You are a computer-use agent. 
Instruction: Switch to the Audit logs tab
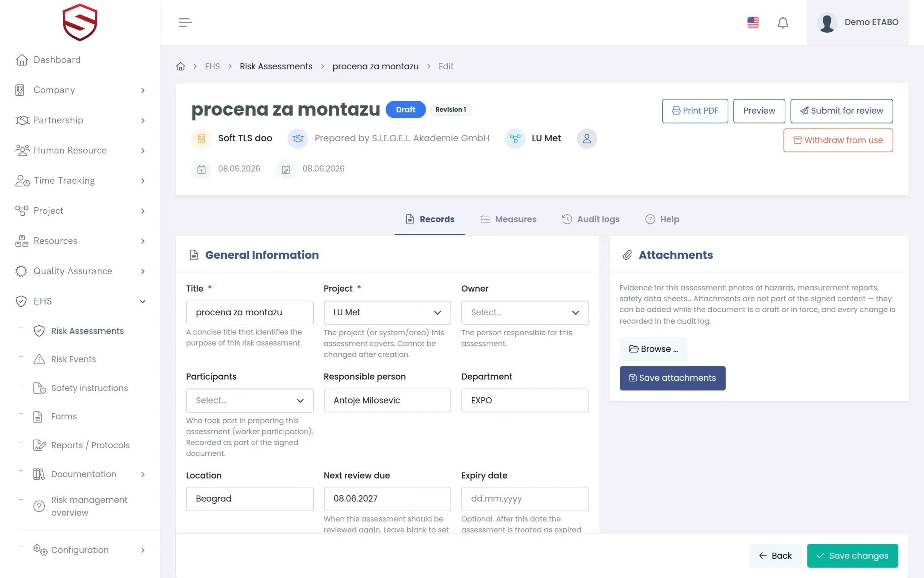(x=590, y=219)
